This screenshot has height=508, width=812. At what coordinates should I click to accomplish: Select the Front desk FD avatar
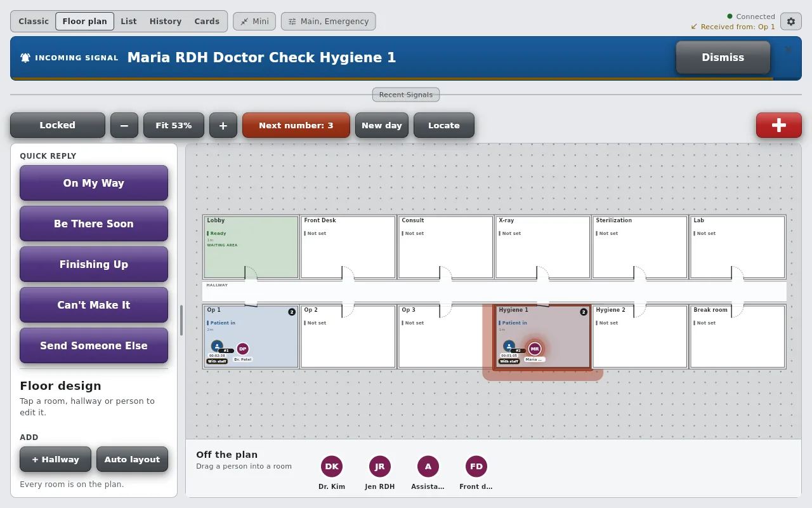click(x=476, y=466)
